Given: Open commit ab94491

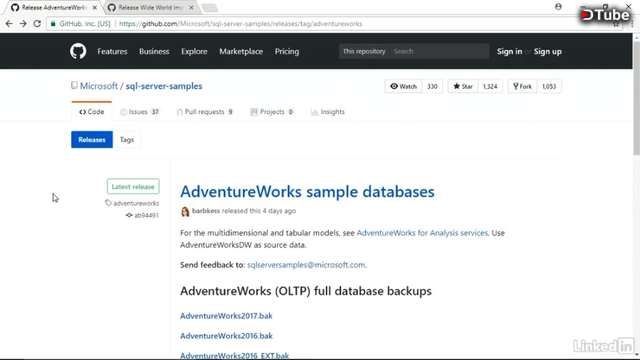Looking at the screenshot, I should tap(146, 215).
